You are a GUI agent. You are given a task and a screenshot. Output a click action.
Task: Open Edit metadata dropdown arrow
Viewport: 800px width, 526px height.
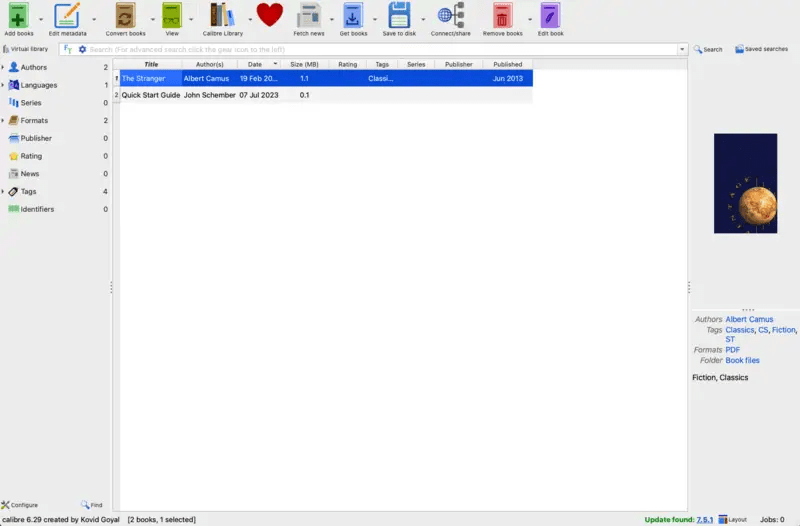[x=94, y=19]
